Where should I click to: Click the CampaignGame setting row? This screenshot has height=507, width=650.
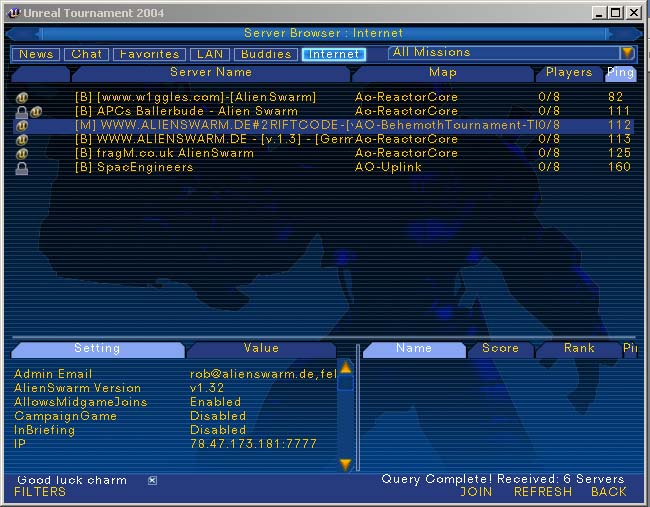tap(175, 417)
